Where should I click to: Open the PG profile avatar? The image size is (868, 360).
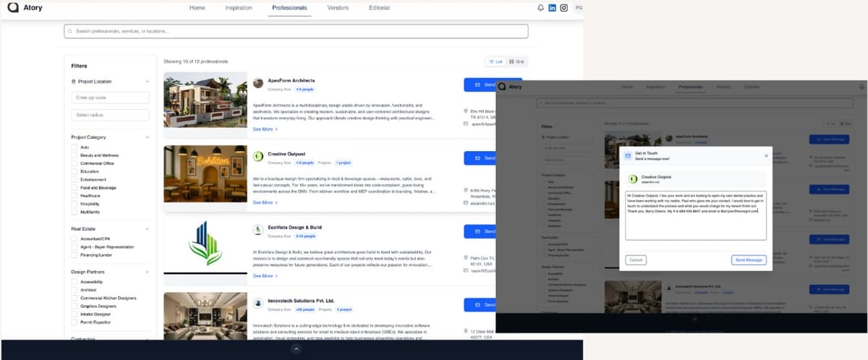click(578, 8)
